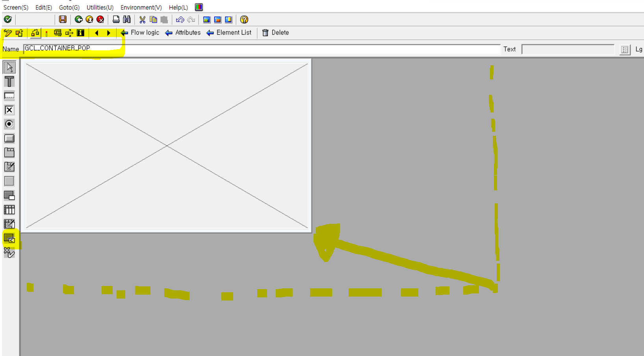Select the Radio button tool
The height and width of the screenshot is (356, 644).
(9, 124)
